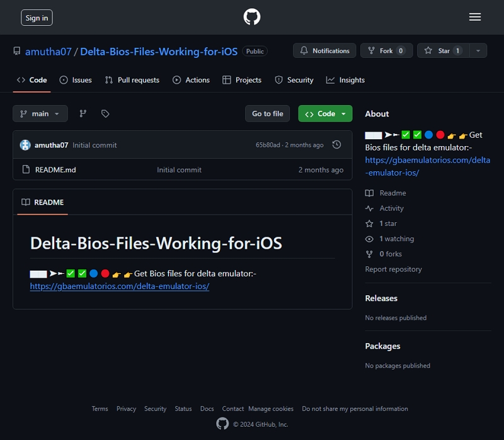Open the Pull requests tab
This screenshot has height=440, width=504.
click(x=132, y=80)
